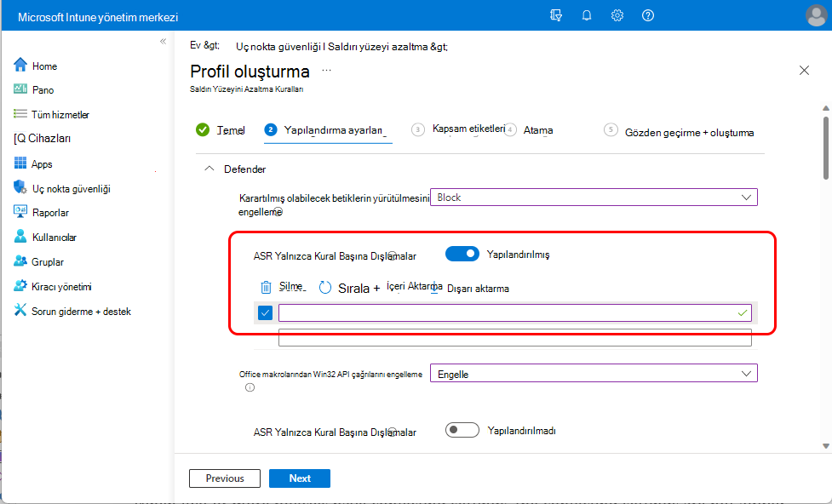Open the help question mark icon
The height and width of the screenshot is (504, 832).
pos(648,15)
